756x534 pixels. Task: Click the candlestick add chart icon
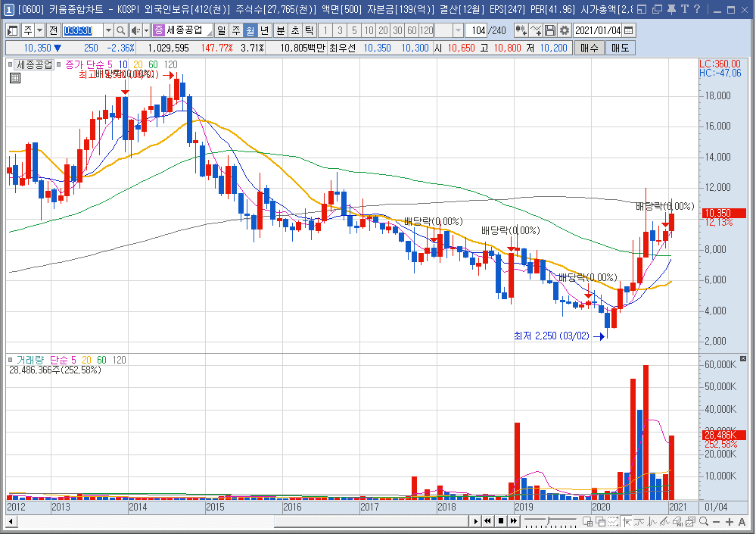[521, 31]
